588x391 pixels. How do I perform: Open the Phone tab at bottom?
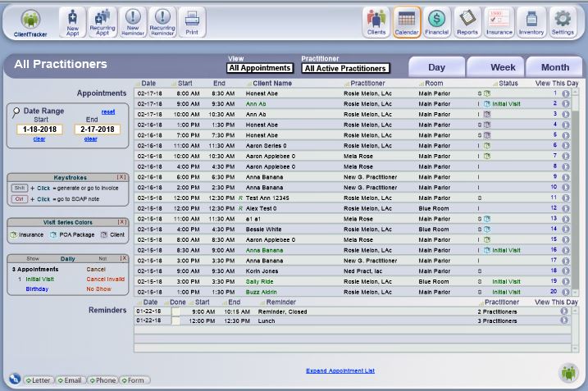[103, 380]
